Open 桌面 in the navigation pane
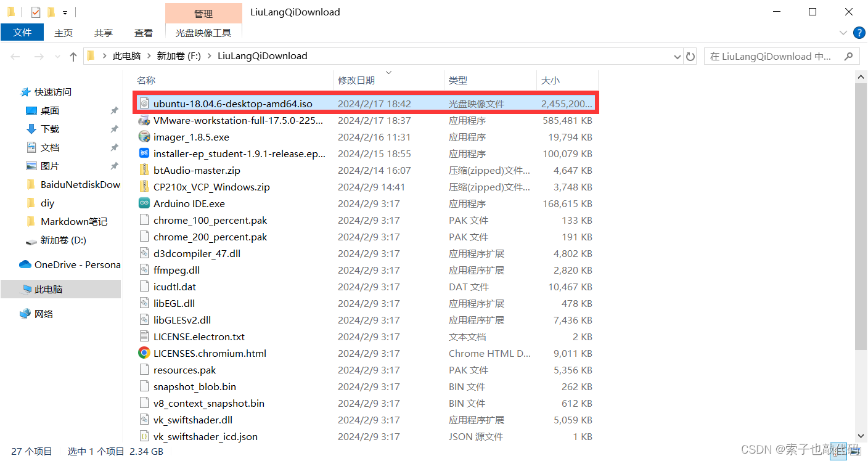 click(x=50, y=110)
